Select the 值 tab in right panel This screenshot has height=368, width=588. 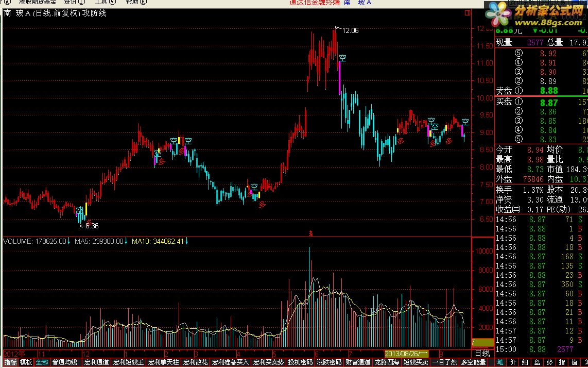tap(575, 362)
